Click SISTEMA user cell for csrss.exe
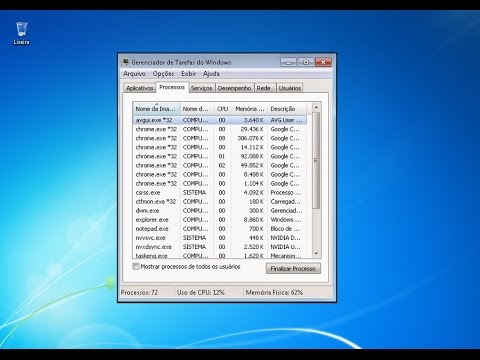This screenshot has width=480, height=360. [x=194, y=192]
